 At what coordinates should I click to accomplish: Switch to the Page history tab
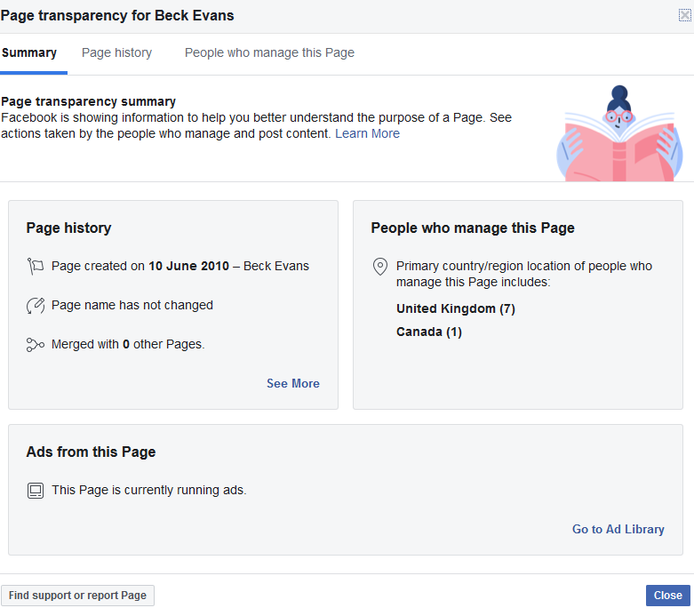[x=116, y=52]
